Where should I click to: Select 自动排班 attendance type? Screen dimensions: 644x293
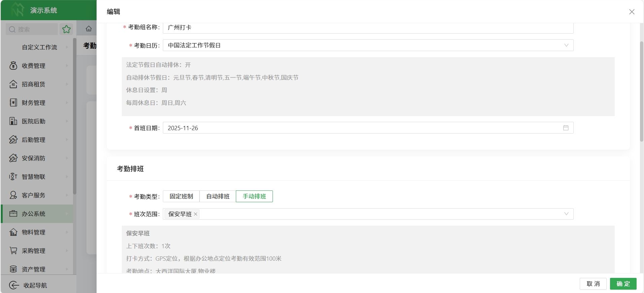coord(218,196)
